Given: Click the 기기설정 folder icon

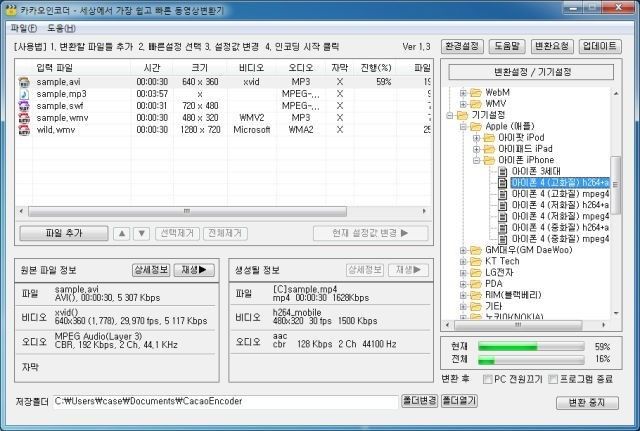Looking at the screenshot, I should [x=462, y=115].
